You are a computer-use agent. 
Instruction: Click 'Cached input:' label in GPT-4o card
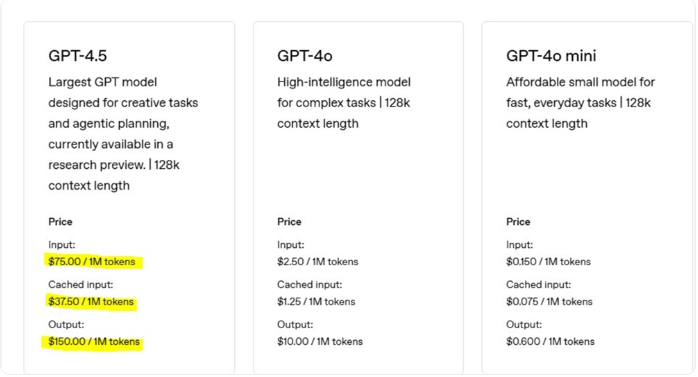309,284
